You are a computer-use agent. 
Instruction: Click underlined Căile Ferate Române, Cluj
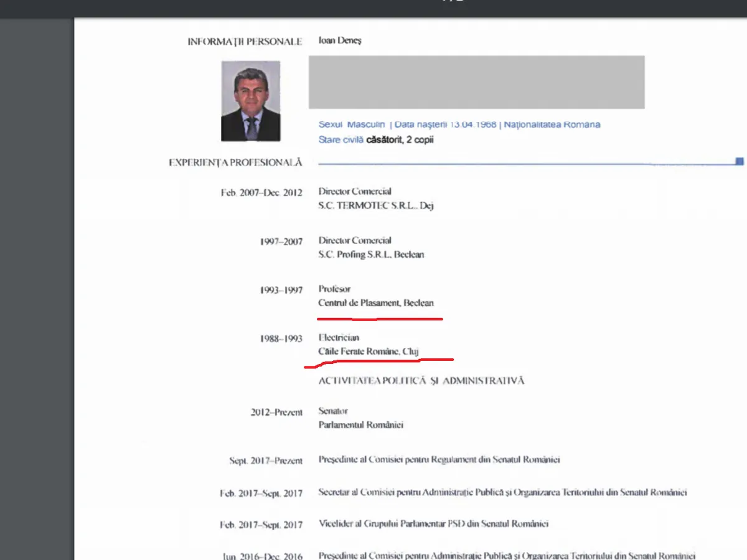(369, 352)
